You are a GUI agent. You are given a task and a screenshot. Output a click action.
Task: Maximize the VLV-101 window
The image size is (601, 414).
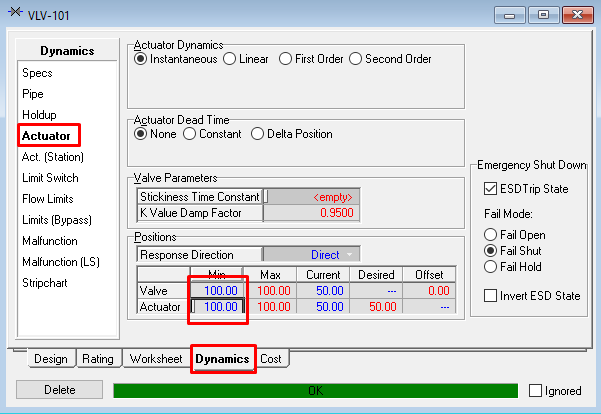click(x=543, y=15)
